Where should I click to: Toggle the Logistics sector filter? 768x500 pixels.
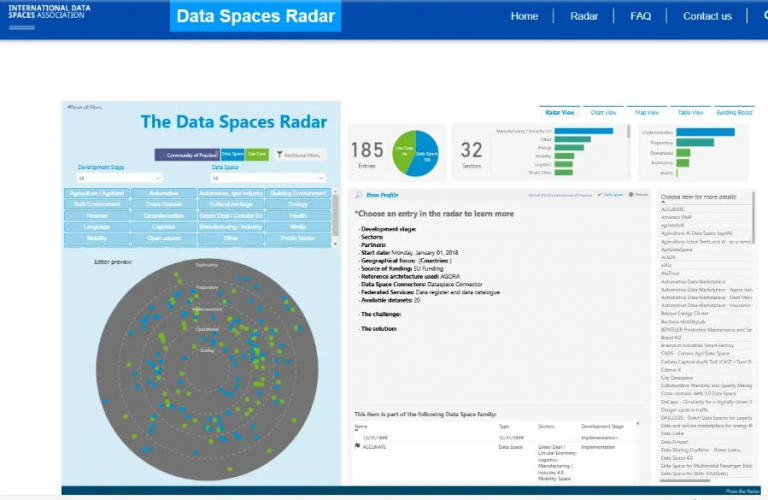click(164, 227)
